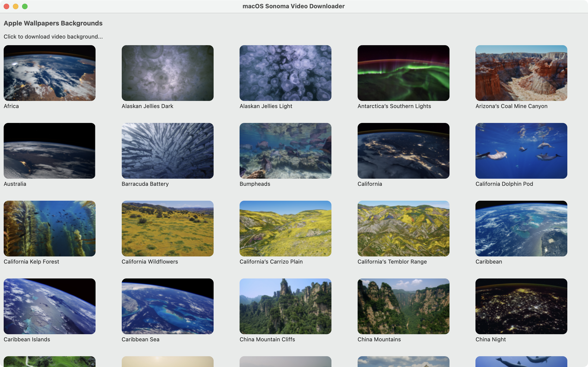This screenshot has height=367, width=588.
Task: Select the Alaskan Jellies Dark wallpaper
Action: coord(167,73)
